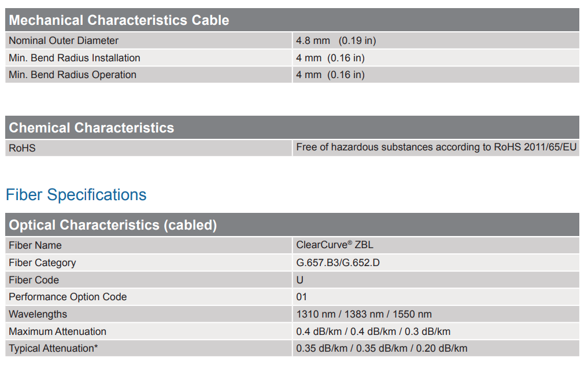
Task: Click the Chemical Characteristics section header
Action: (x=91, y=128)
